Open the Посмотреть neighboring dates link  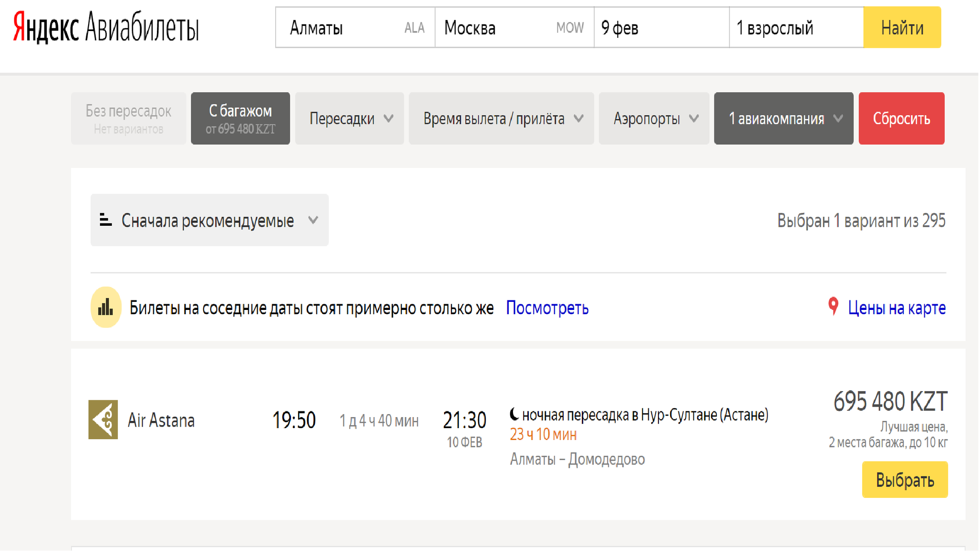(547, 308)
